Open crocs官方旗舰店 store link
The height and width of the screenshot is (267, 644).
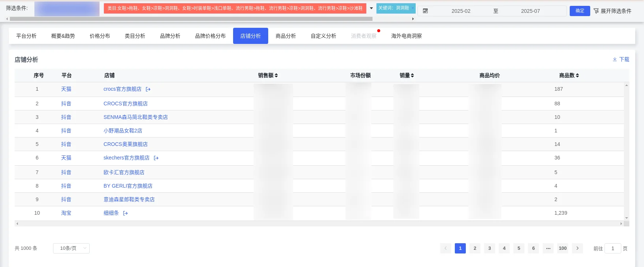coord(123,89)
